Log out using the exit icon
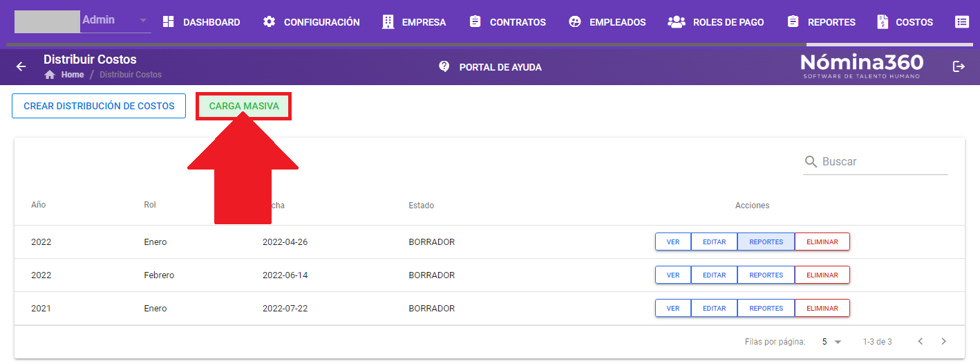 coord(959,66)
